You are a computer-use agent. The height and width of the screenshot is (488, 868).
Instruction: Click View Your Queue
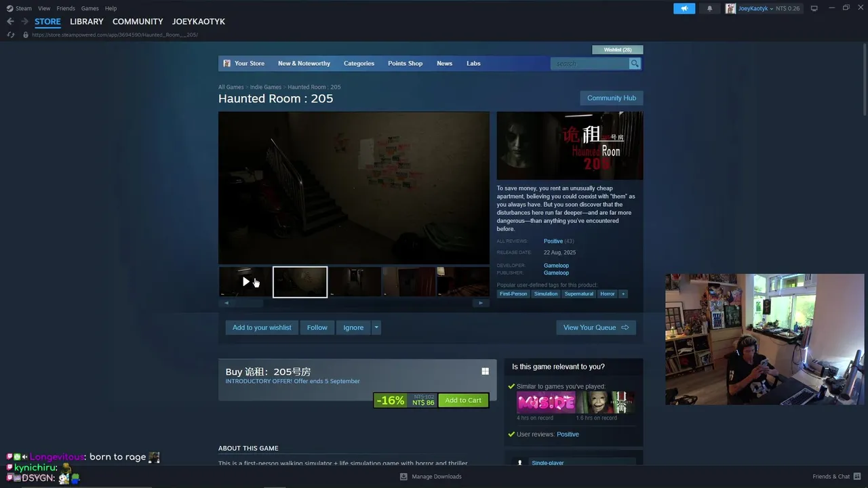tap(596, 327)
